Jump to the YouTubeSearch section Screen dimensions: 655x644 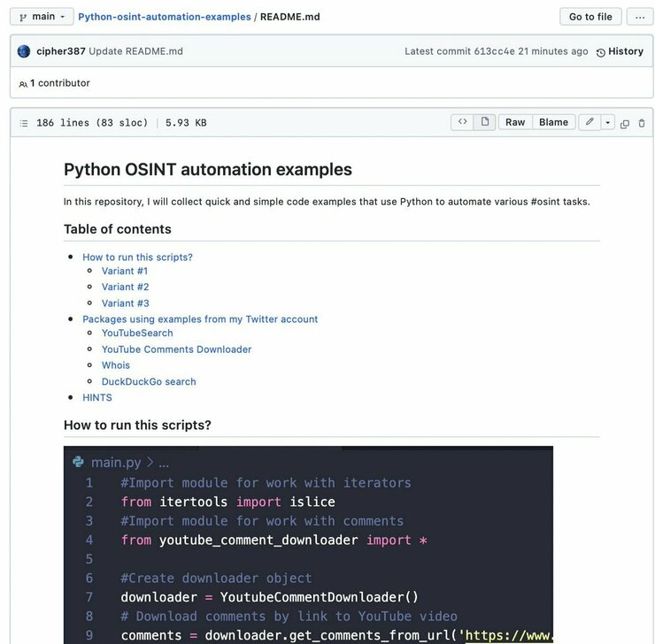137,333
